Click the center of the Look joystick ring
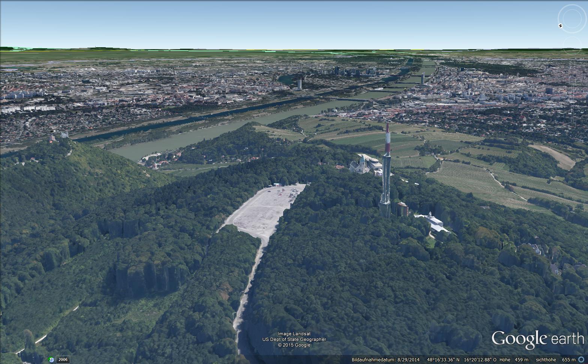The width and height of the screenshot is (588, 364). coord(571,19)
